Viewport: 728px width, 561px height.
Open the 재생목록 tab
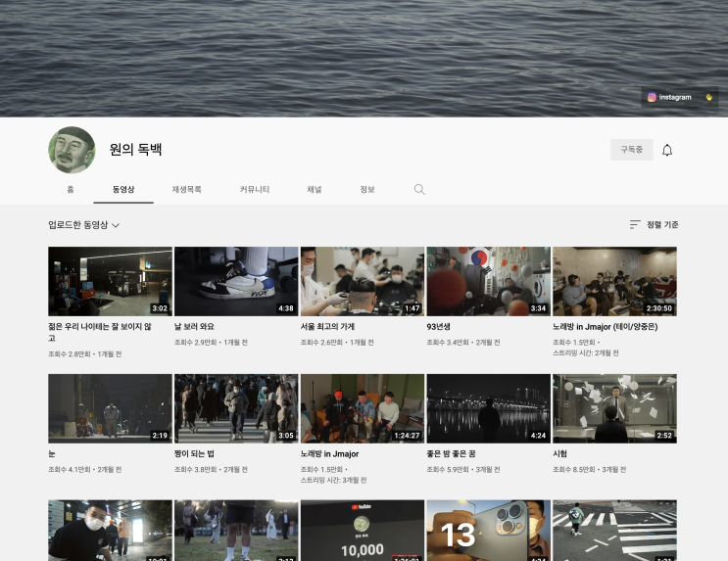point(186,189)
